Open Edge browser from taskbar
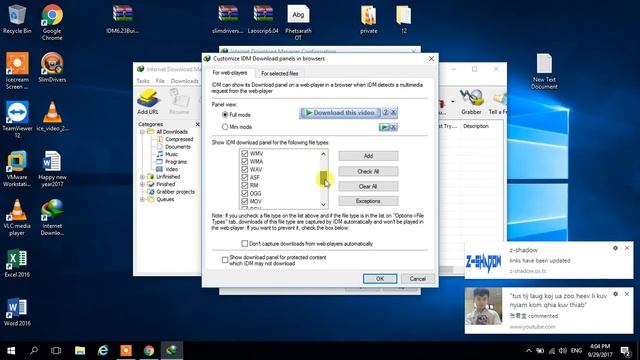The image size is (640, 360). click(103, 350)
